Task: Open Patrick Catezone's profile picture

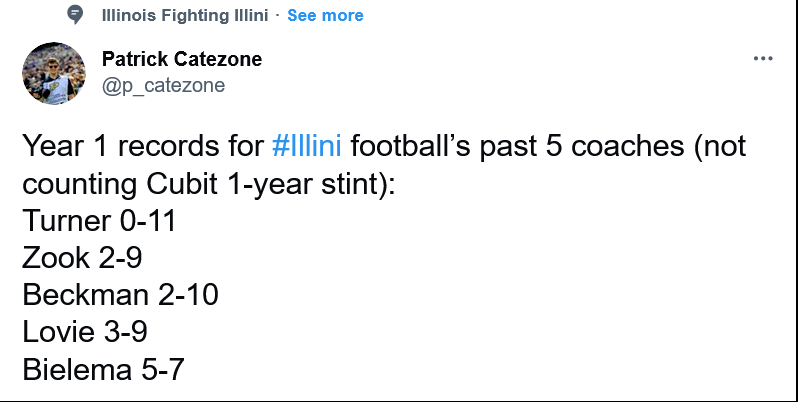Action: [54, 73]
